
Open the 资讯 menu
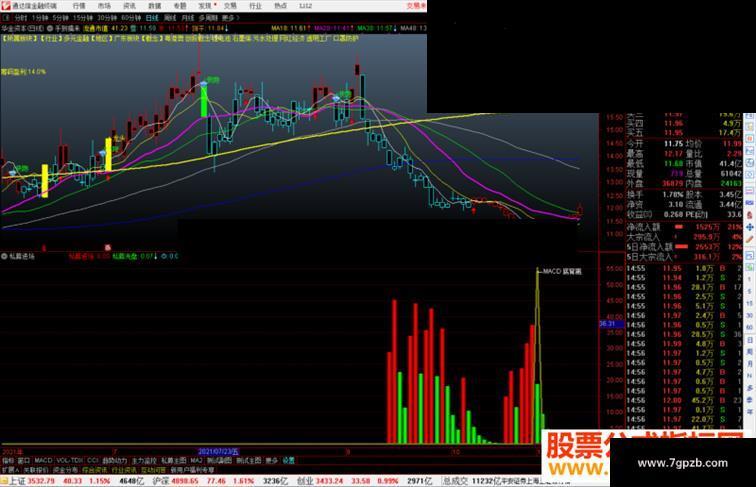pyautogui.click(x=129, y=6)
